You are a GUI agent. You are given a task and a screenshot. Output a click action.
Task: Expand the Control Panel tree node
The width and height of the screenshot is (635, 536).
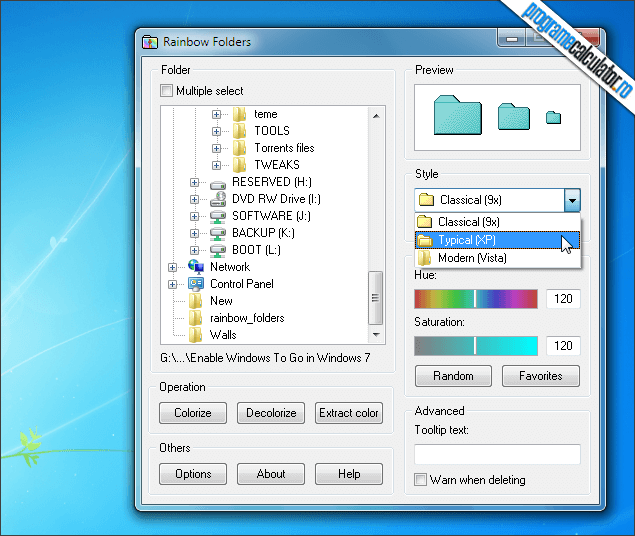tap(173, 285)
